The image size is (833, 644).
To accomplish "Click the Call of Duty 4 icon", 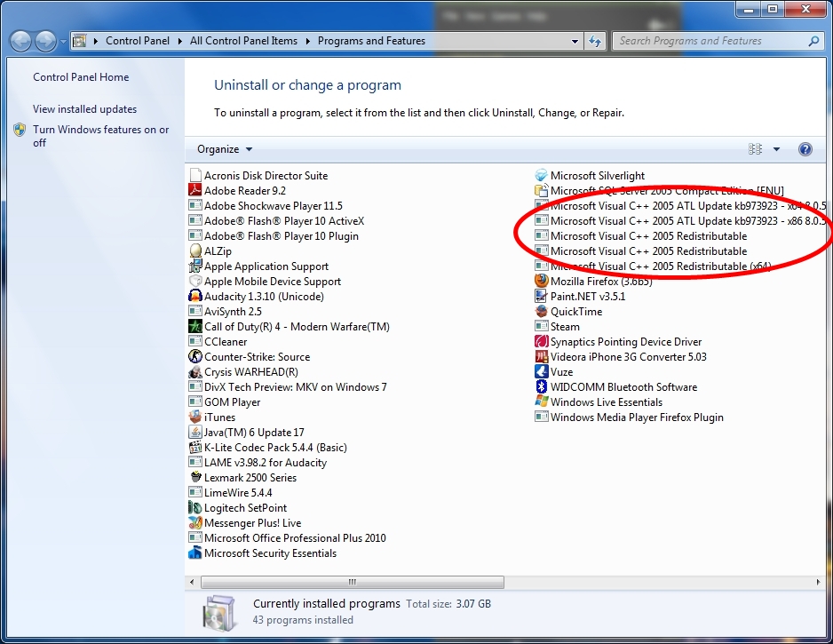I will click(195, 326).
